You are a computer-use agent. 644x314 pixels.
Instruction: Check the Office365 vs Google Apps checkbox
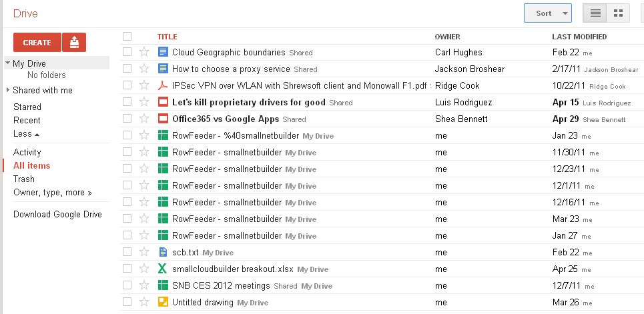click(127, 118)
